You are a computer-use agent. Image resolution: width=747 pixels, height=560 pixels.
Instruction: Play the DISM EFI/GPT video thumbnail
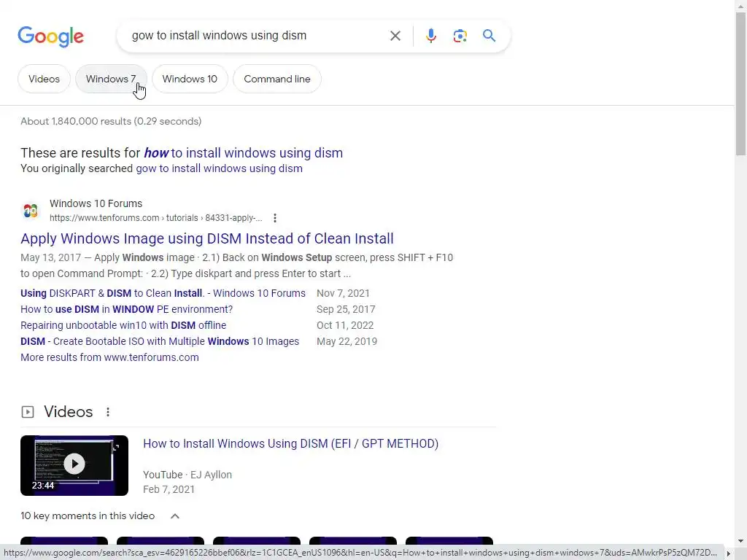coord(74,465)
